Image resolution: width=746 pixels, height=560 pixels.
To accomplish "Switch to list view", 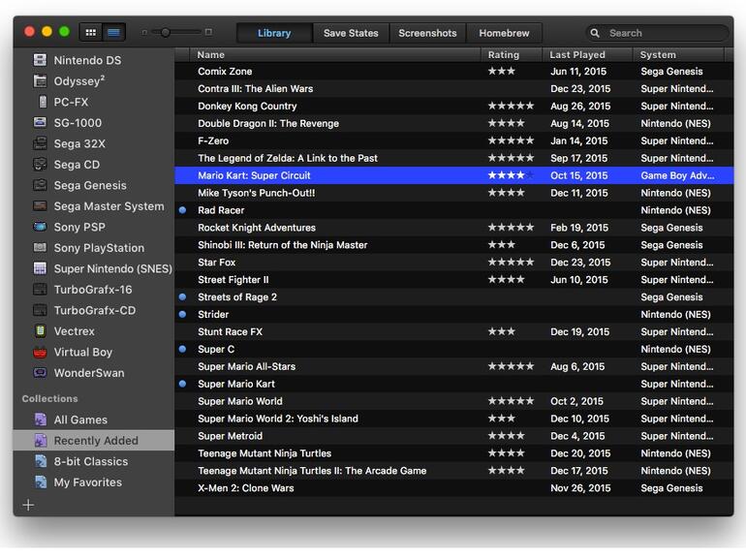I will [x=113, y=32].
